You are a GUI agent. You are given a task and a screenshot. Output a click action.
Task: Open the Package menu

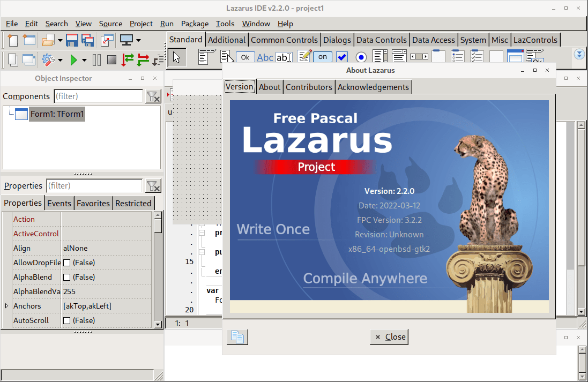pyautogui.click(x=195, y=24)
